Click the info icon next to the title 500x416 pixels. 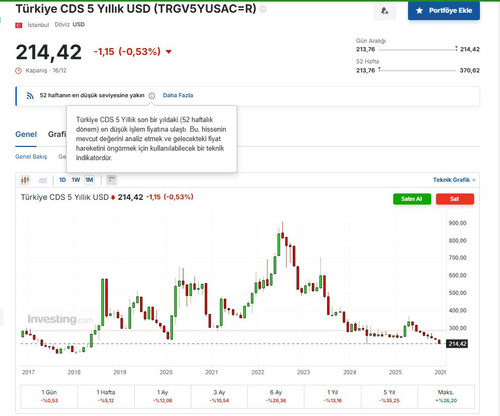pyautogui.click(x=263, y=9)
